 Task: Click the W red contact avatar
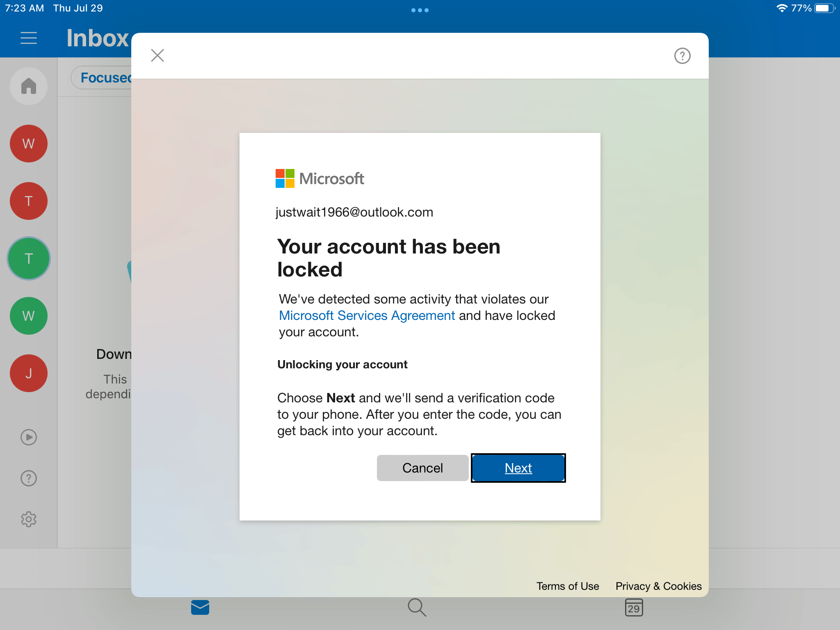29,143
